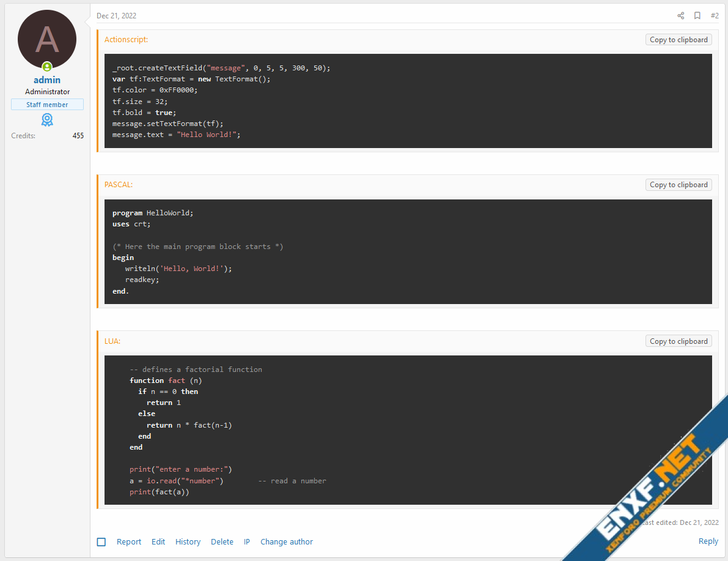
Task: Copy the LUA code to clipboard
Action: (678, 341)
